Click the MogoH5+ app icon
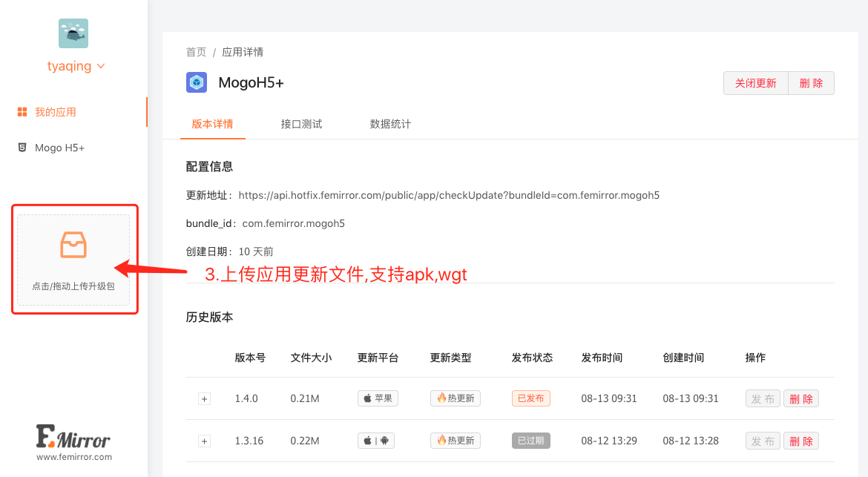This screenshot has width=868, height=477. (197, 82)
